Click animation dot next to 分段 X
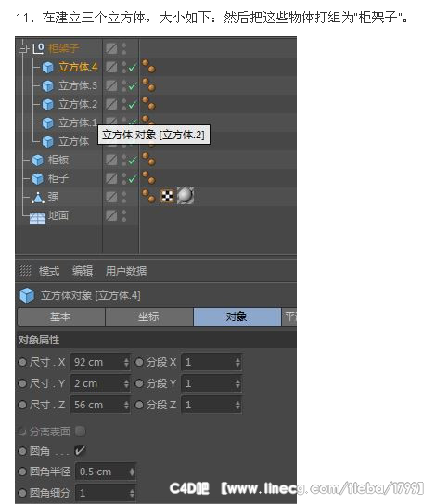The width and height of the screenshot is (448, 504). click(139, 362)
